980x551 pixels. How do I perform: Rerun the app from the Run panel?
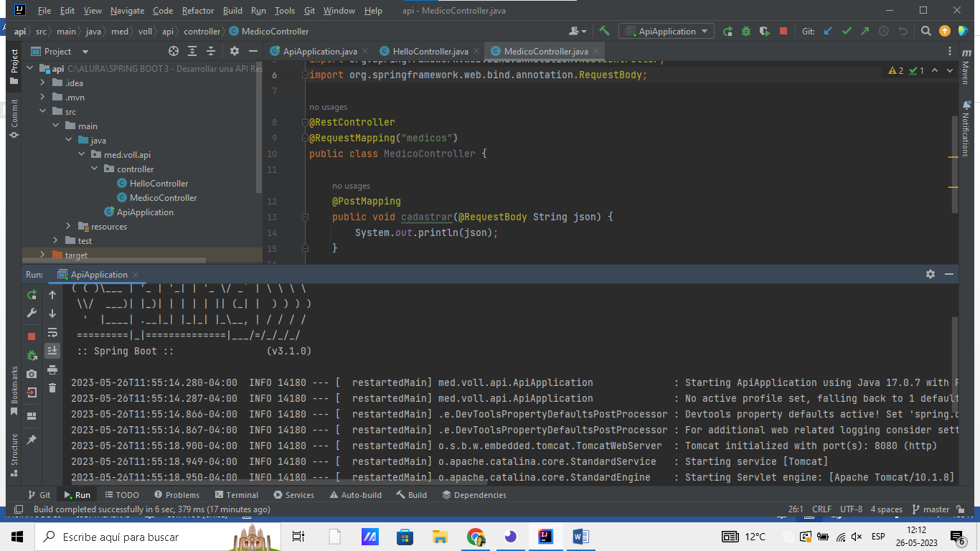click(32, 294)
